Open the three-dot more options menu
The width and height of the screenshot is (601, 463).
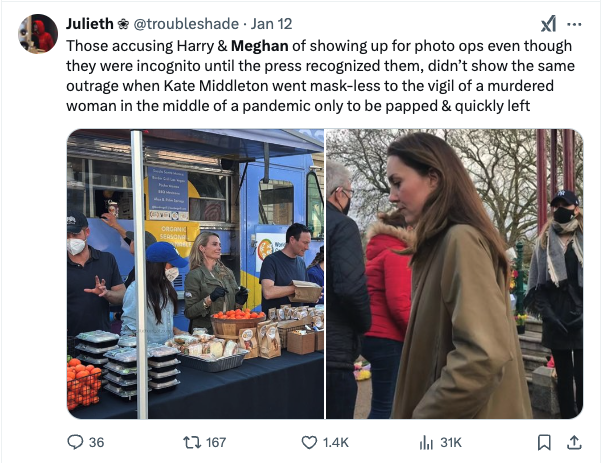(574, 24)
